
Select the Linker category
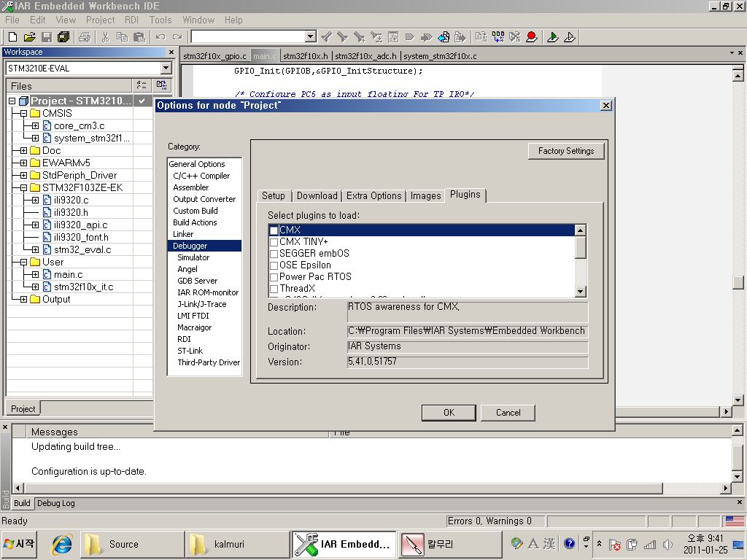pos(183,234)
